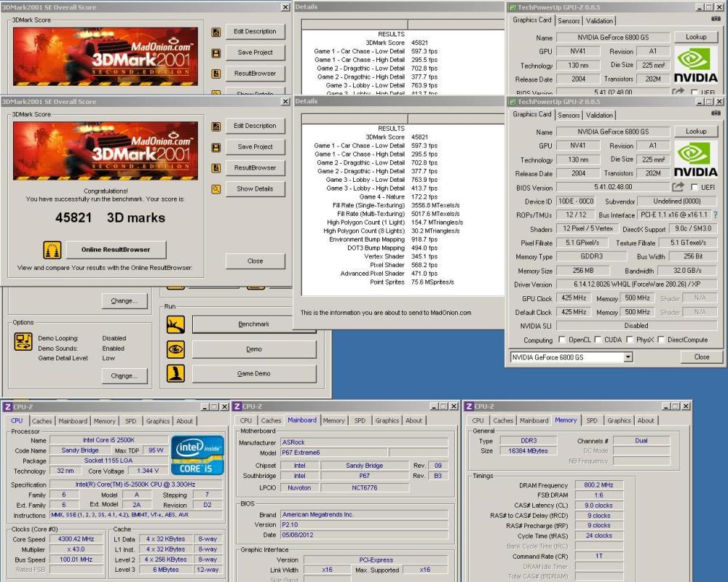Click ResultBrowser button in rear 3DMark score window

(255, 73)
